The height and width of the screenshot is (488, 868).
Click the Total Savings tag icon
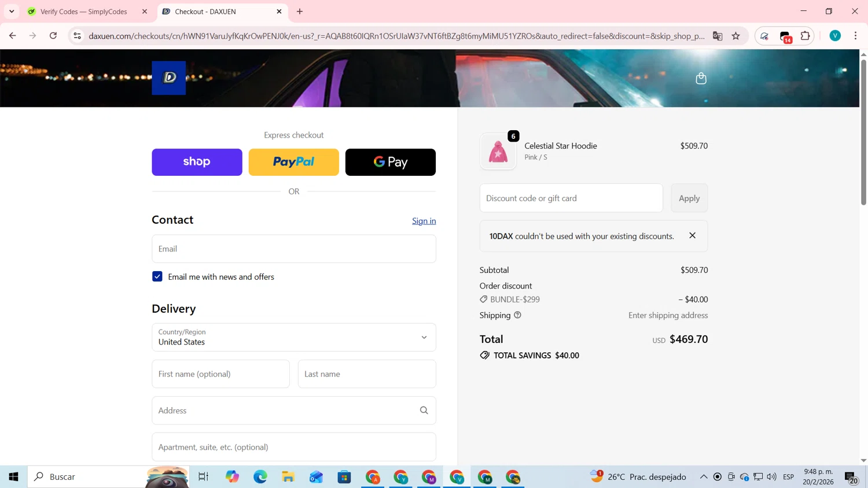point(484,355)
